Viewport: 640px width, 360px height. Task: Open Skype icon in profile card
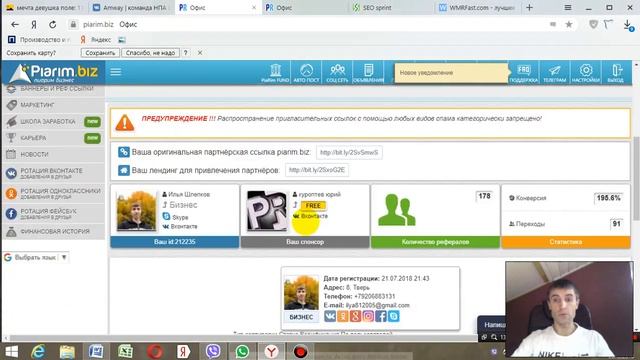pyautogui.click(x=393, y=316)
